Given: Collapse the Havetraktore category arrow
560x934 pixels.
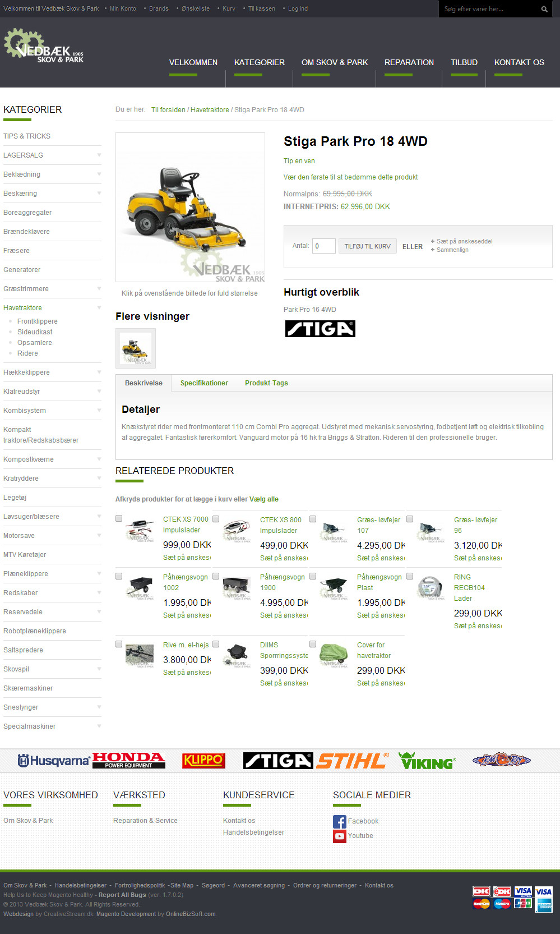Looking at the screenshot, I should click(99, 307).
